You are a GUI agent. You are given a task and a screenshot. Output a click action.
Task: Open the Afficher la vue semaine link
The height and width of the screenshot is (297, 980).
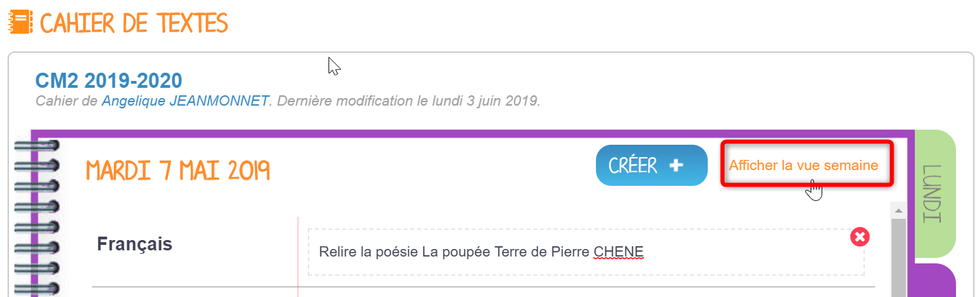(x=803, y=165)
